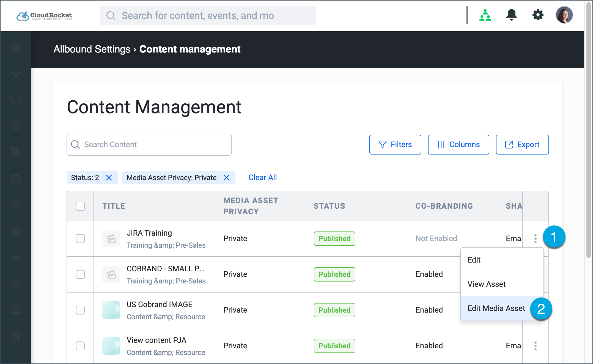Click Enabled cell in View content PJA row
Screen dimensions: 593x364
pos(429,346)
